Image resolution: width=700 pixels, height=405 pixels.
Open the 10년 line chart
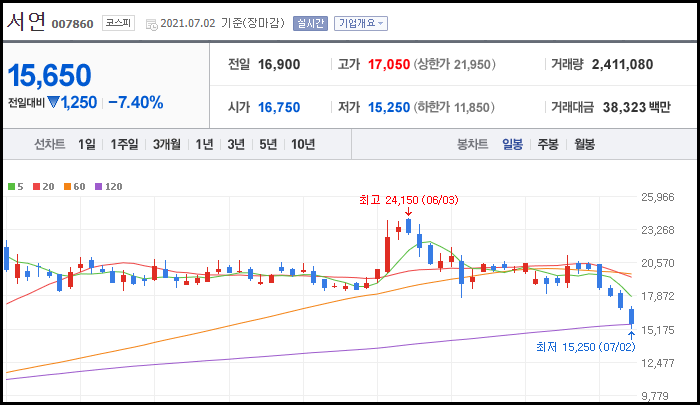(303, 144)
